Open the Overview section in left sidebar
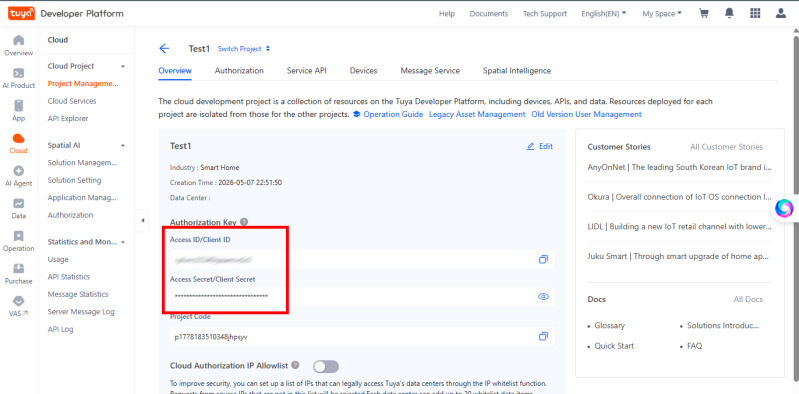Viewport: 799px width, 394px height. [18, 45]
